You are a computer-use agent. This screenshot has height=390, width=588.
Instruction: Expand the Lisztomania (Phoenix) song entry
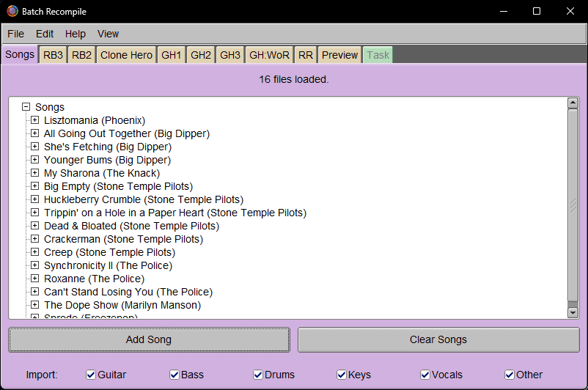click(x=34, y=120)
